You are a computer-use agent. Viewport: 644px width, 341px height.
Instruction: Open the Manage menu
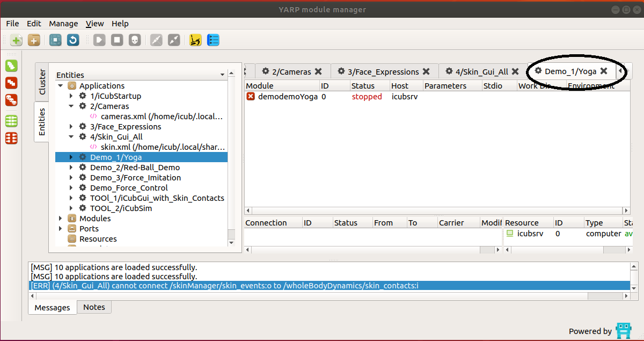(x=63, y=24)
